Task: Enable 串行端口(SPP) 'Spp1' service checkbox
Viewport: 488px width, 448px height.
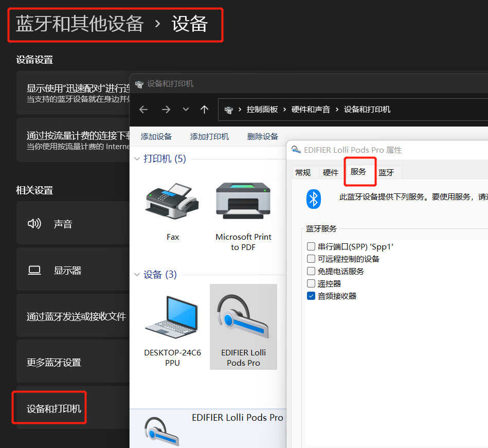Action: click(311, 246)
